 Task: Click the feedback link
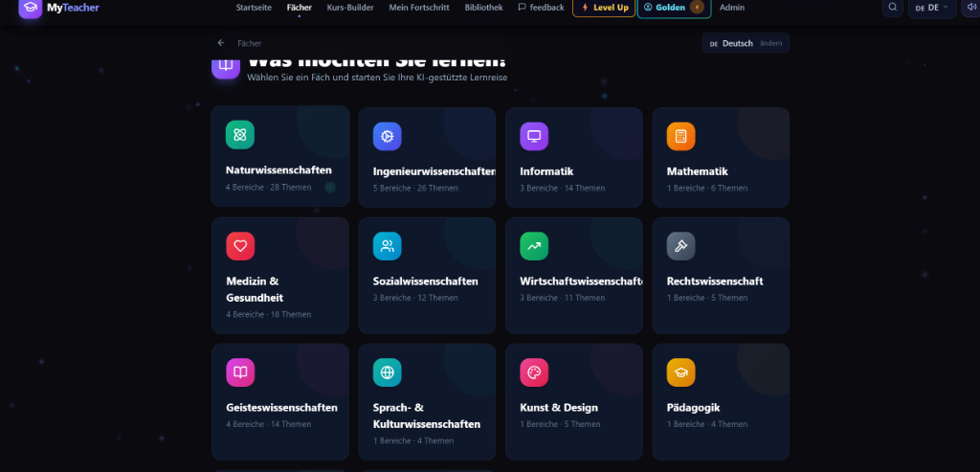coord(542,8)
